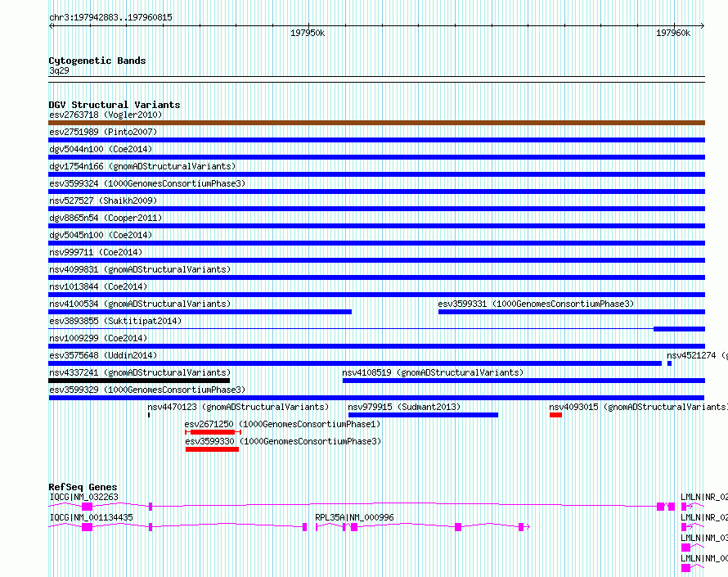The width and height of the screenshot is (728, 577).
Task: Open esv2671250 1000GenomesConsortiumPhase1 label
Action: pyautogui.click(x=282, y=424)
